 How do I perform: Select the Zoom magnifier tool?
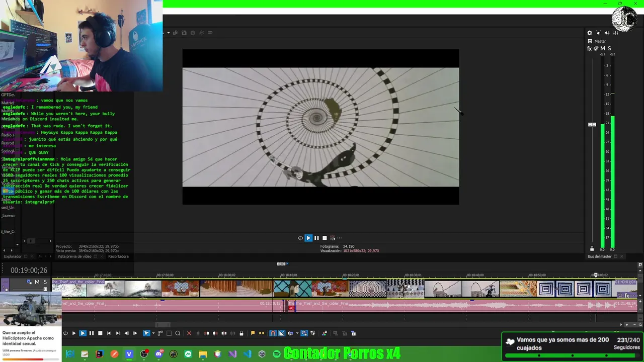(178, 333)
